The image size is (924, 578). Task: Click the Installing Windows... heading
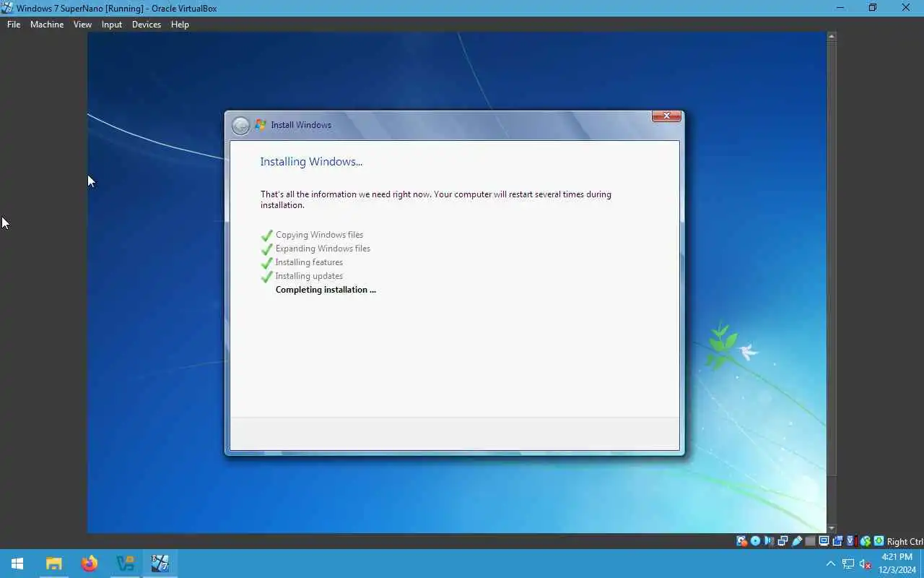(x=311, y=162)
